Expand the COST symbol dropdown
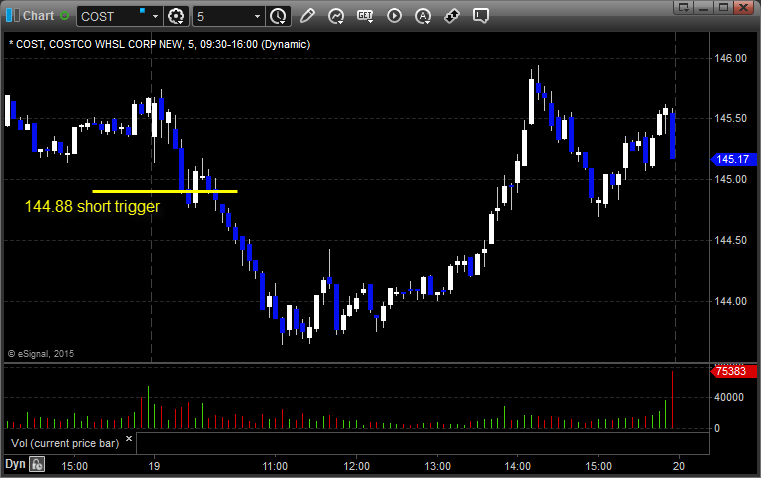Viewport: 761px width, 478px height. click(x=155, y=16)
